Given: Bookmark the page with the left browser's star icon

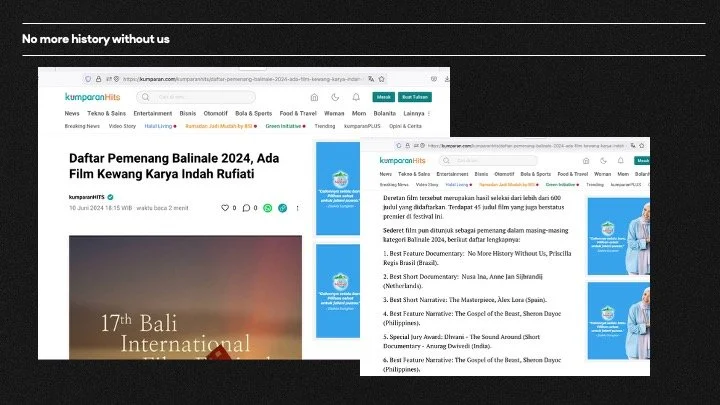Looking at the screenshot, I should click(382, 79).
